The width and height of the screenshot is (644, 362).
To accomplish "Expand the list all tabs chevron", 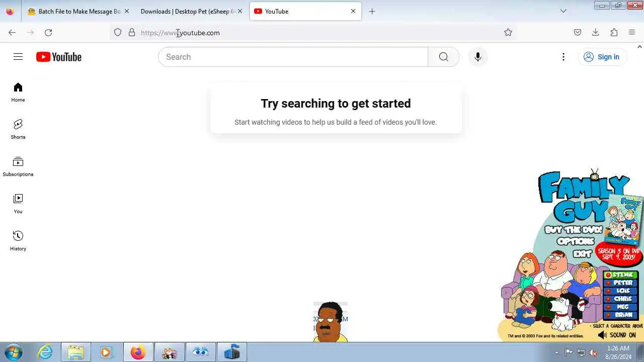I will [563, 11].
